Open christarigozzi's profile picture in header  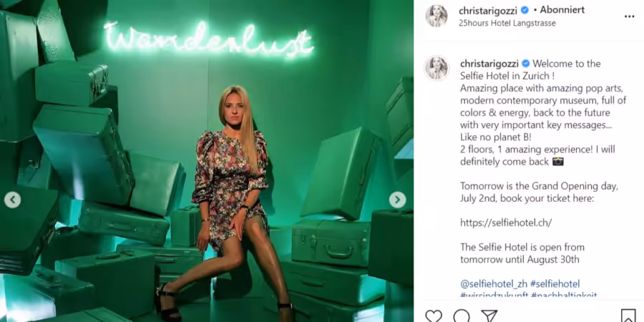coord(436,16)
